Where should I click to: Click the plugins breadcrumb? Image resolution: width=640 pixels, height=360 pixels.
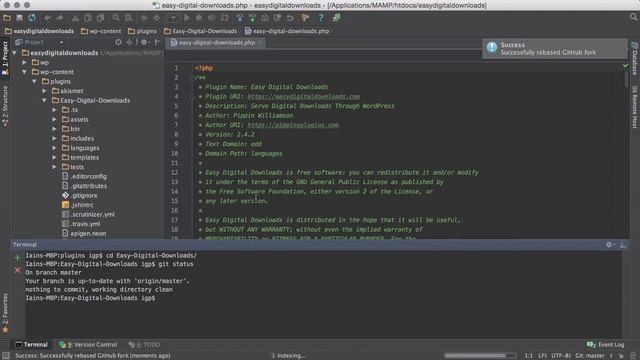(142, 31)
